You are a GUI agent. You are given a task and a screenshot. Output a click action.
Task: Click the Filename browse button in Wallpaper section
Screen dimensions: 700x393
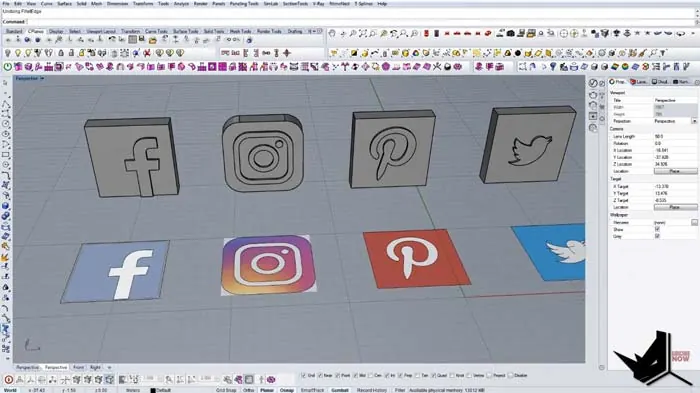click(x=694, y=222)
